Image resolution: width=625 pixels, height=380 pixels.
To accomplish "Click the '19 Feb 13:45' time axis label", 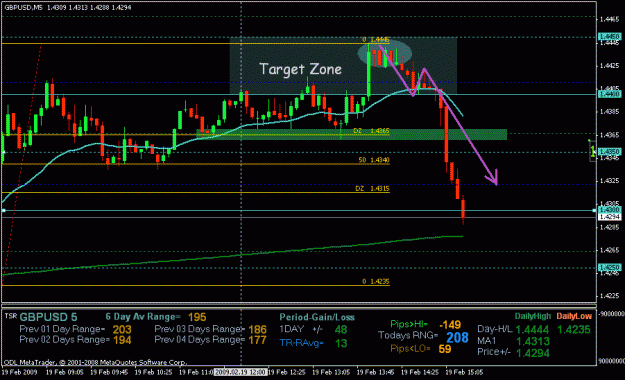I will (375, 372).
